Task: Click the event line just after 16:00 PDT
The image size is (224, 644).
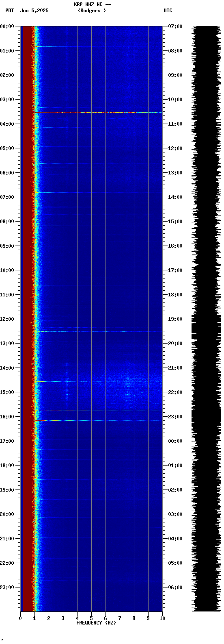Action: 98,420
